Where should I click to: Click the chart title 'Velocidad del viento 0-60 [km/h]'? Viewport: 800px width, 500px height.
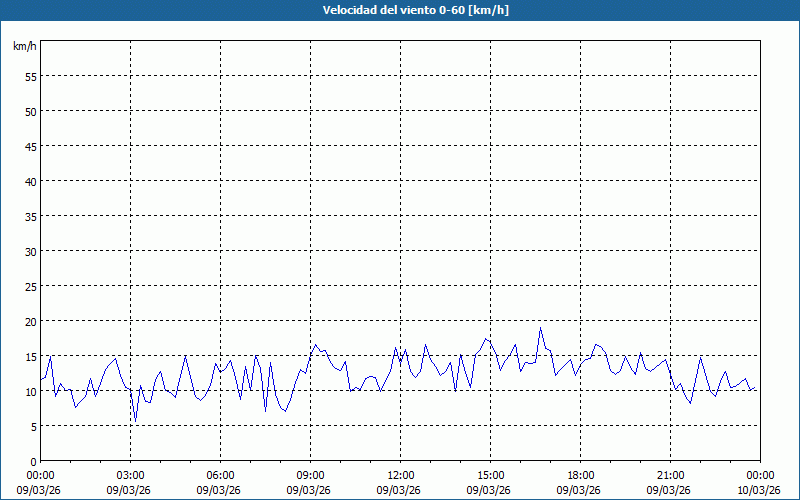pos(415,10)
